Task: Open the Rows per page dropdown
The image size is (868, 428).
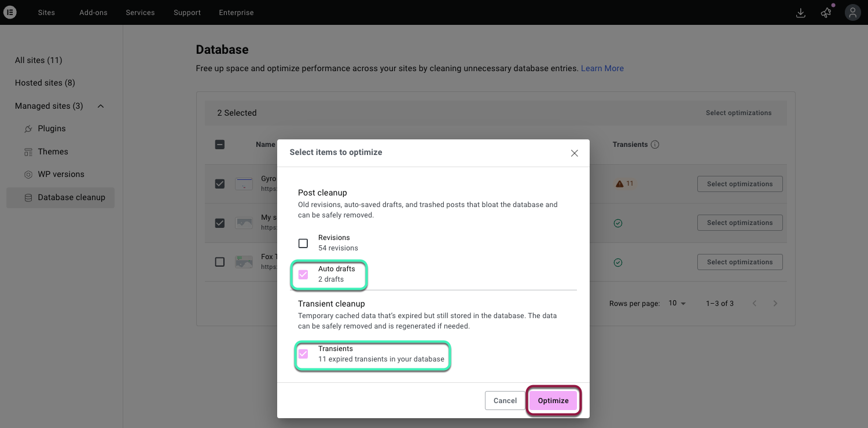Action: pos(677,304)
